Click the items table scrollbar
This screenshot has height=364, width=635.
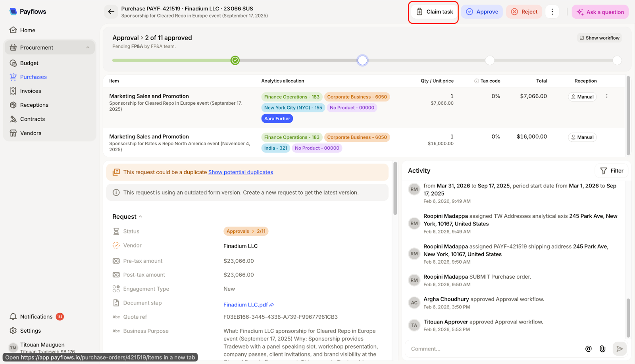pos(628,115)
